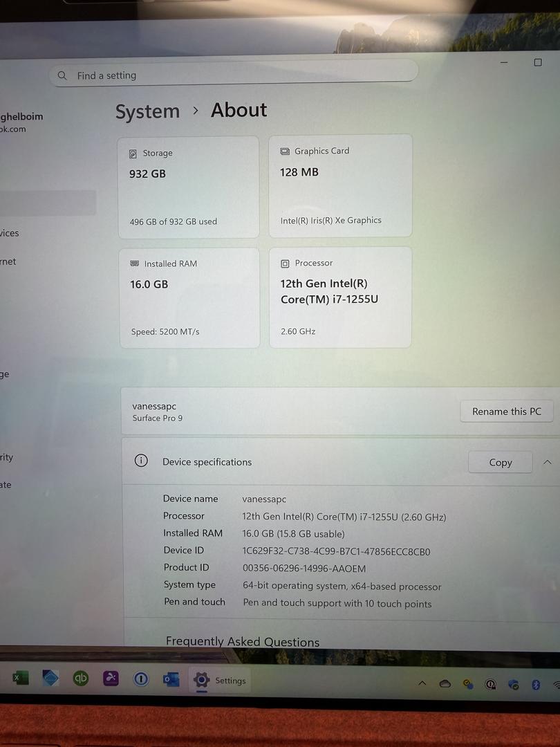Click the 'Speed: 5200 MT/s' text
Screen dimensions: 560x747
(165, 331)
